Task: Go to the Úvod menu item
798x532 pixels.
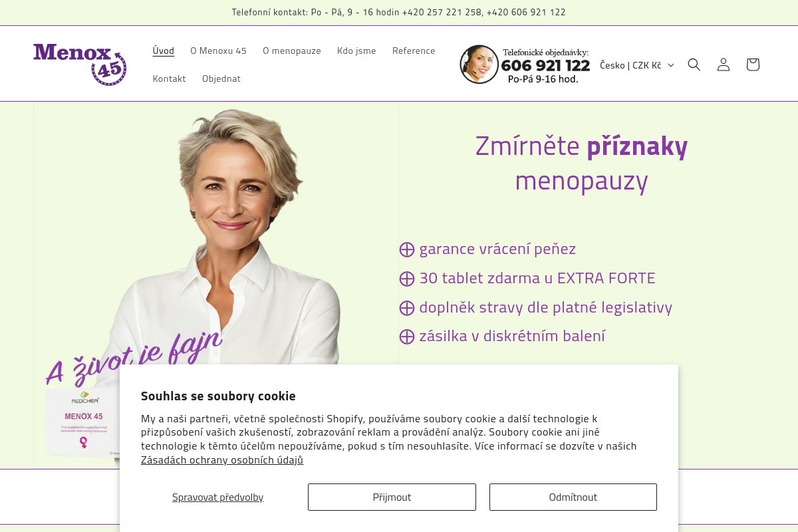Action: pos(164,51)
